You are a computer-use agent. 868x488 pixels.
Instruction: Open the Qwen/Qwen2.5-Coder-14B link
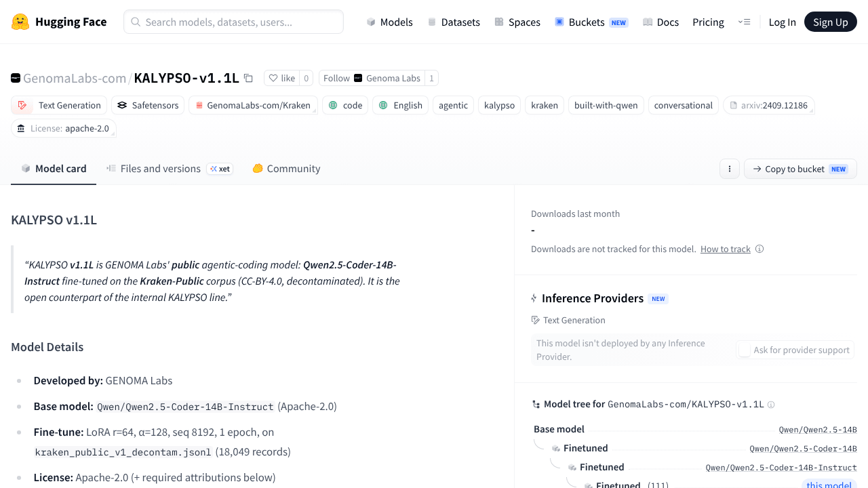803,449
